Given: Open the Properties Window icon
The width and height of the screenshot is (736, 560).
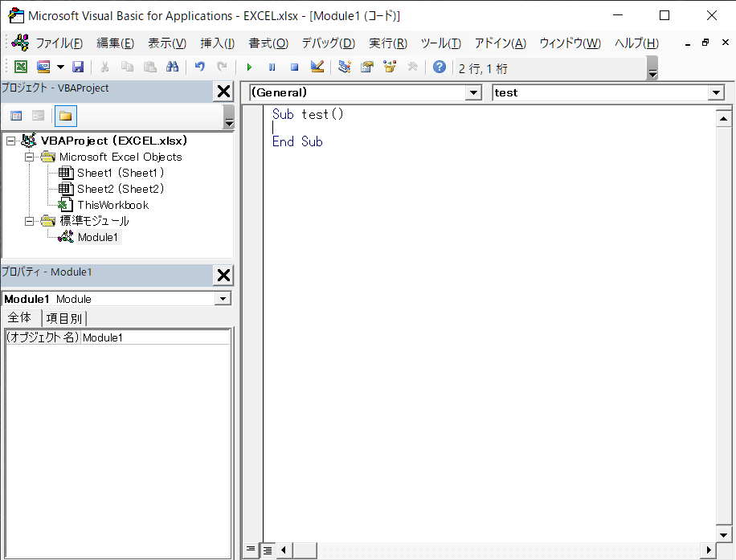Looking at the screenshot, I should [x=367, y=67].
